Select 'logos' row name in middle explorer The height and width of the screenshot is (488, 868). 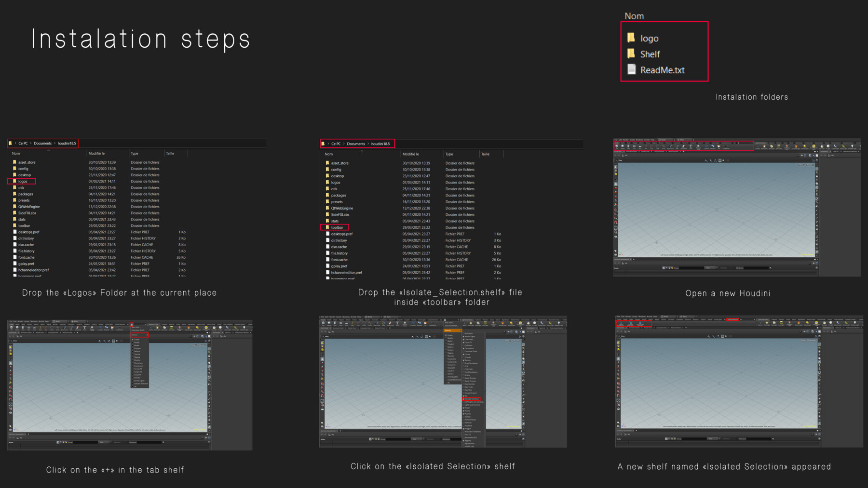(x=336, y=182)
